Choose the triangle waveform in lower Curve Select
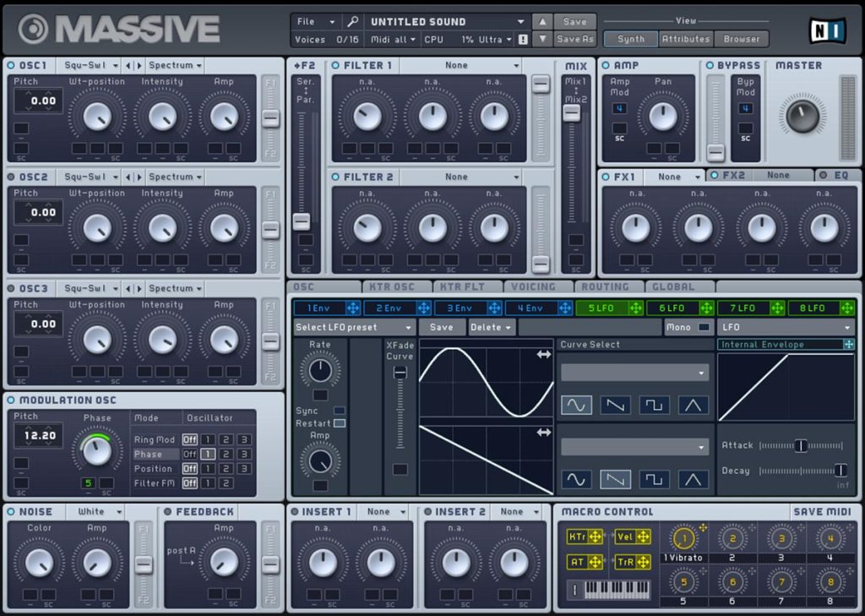Viewport: 865px width, 616px height. pyautogui.click(x=693, y=479)
